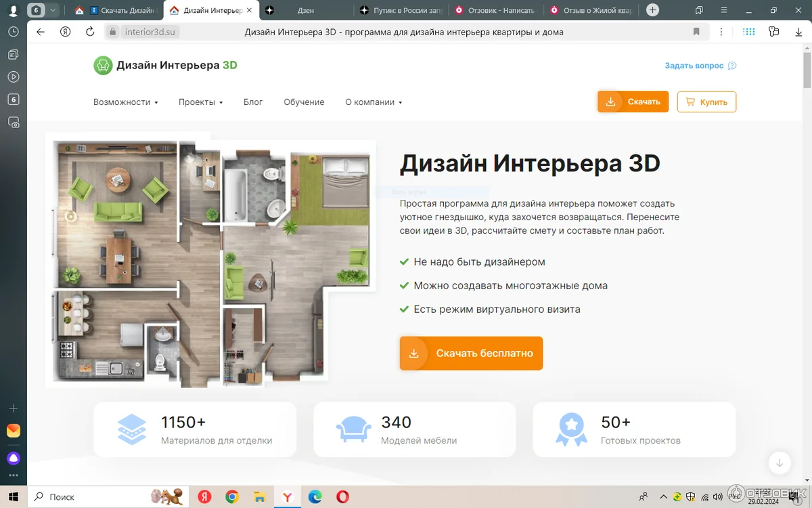Expand the Проекты menu
Image resolution: width=812 pixels, height=508 pixels.
[x=201, y=102]
